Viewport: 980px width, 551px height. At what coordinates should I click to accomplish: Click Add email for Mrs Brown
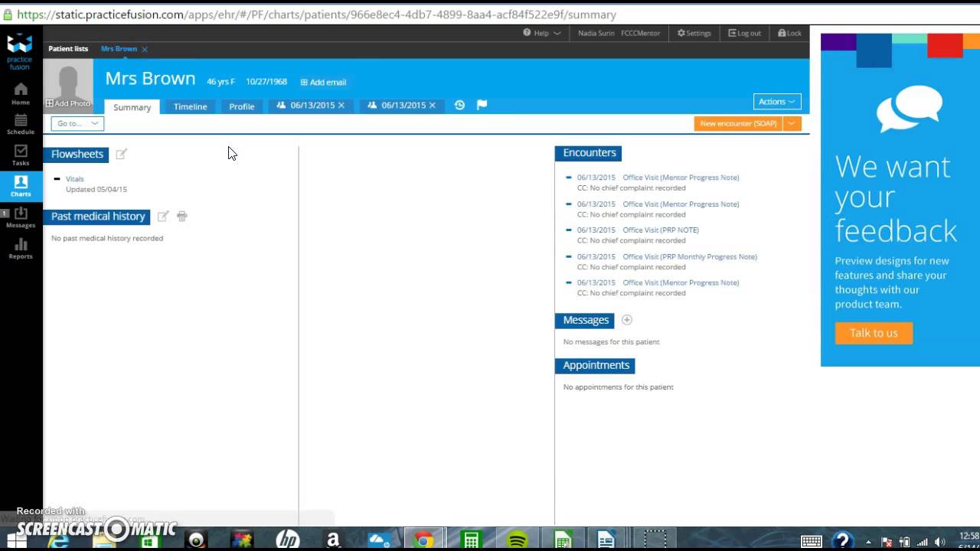click(x=323, y=82)
